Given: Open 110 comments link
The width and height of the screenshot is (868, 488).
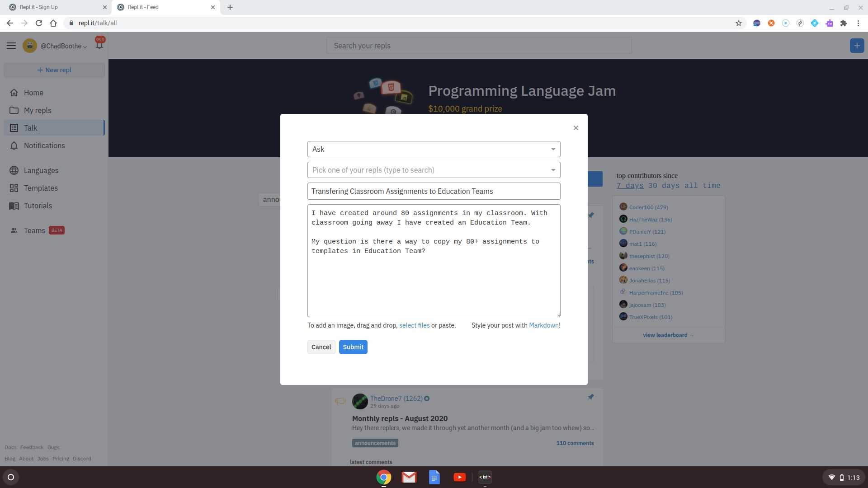Looking at the screenshot, I should coord(575,443).
